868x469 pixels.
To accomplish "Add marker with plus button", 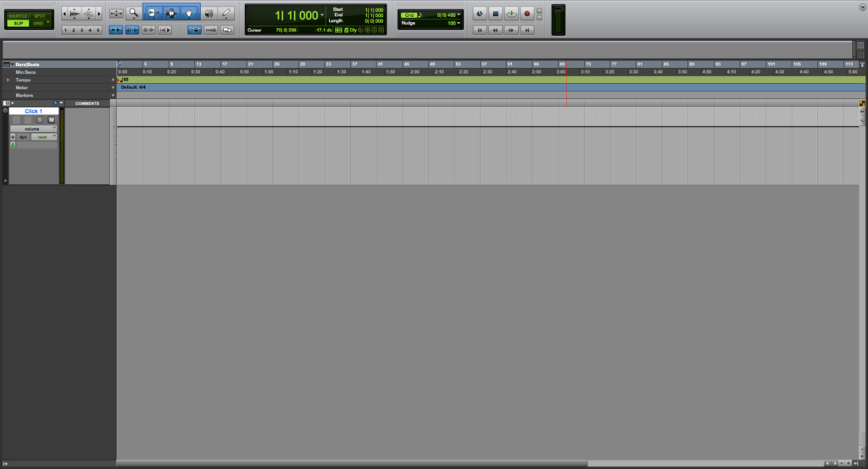I will (113, 95).
